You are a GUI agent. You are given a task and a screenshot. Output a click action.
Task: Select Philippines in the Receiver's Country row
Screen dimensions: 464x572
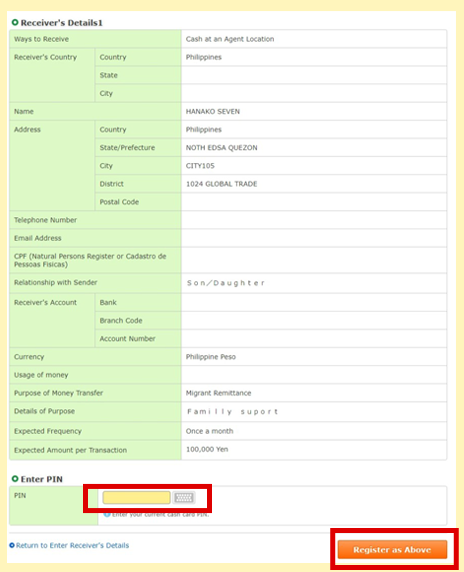coord(204,57)
